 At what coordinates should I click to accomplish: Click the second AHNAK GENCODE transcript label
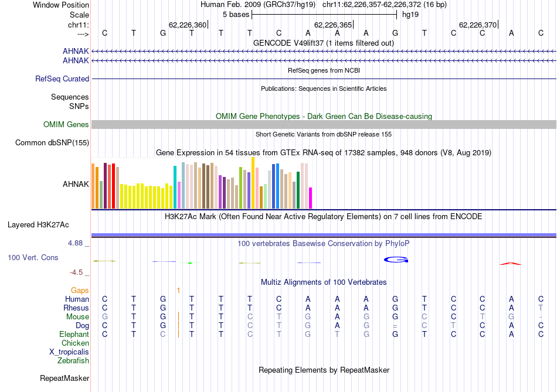pos(76,61)
